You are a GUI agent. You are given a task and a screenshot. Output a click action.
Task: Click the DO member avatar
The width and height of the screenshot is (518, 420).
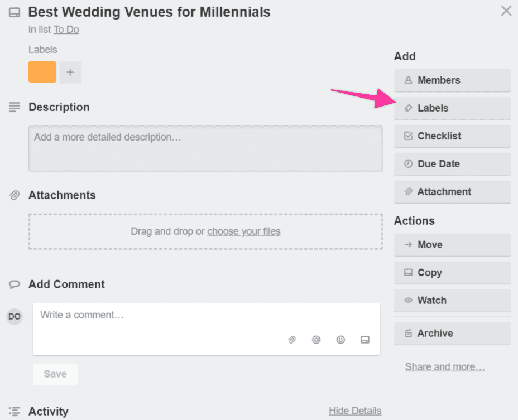pyautogui.click(x=15, y=317)
